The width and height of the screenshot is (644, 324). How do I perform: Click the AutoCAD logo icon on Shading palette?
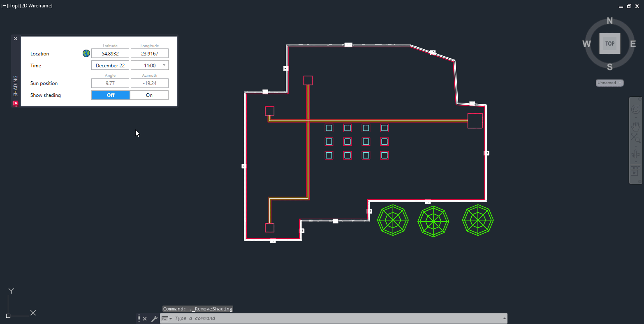[x=16, y=103]
